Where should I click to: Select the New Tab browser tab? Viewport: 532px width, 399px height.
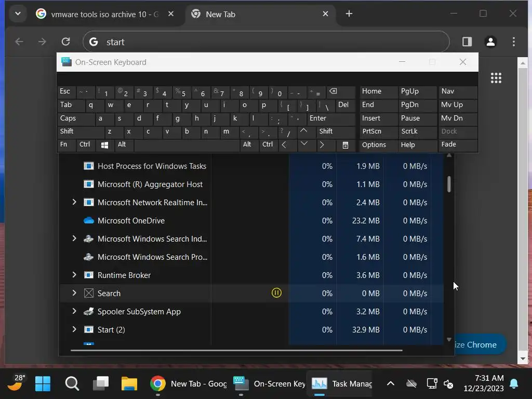pos(260,14)
